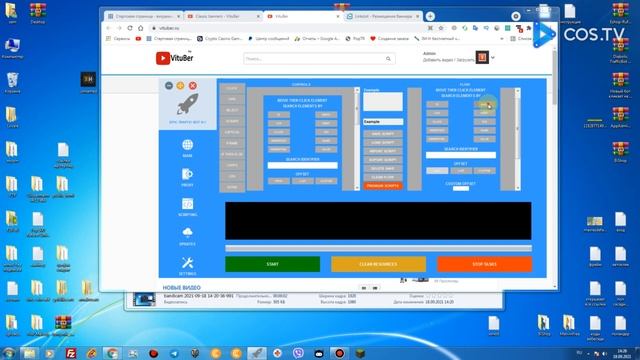Click the yellow CLEAR RESOURCES button
The height and width of the screenshot is (360, 640).
click(378, 264)
